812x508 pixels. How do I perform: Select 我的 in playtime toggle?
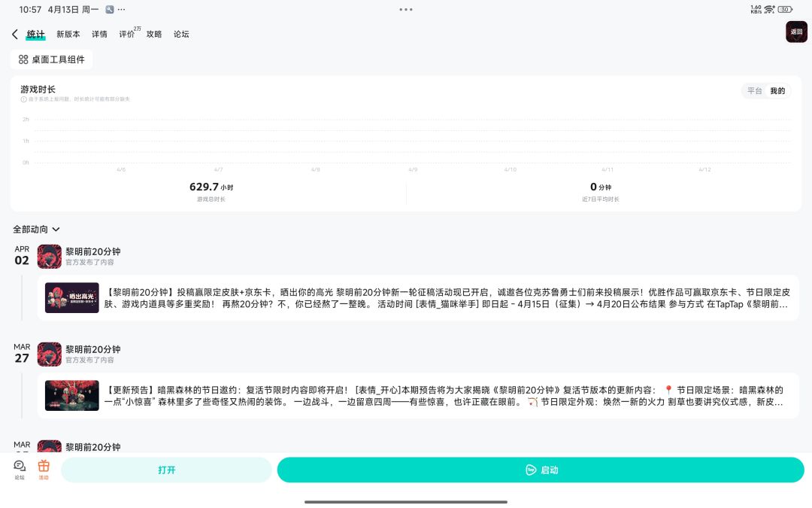pyautogui.click(x=777, y=91)
